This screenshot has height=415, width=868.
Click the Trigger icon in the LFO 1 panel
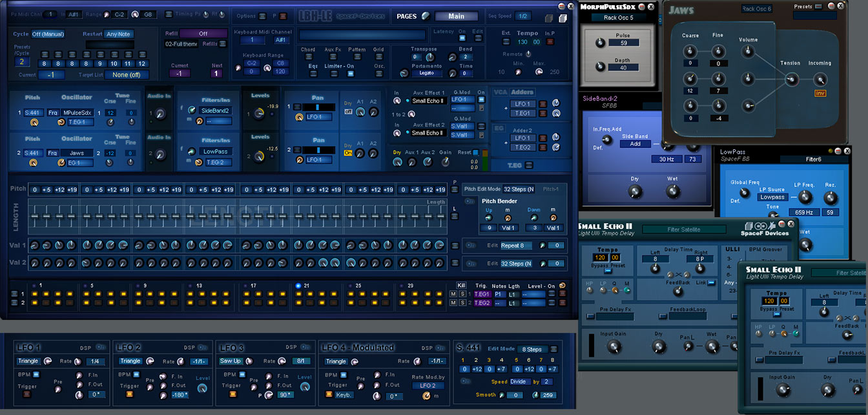click(x=26, y=394)
